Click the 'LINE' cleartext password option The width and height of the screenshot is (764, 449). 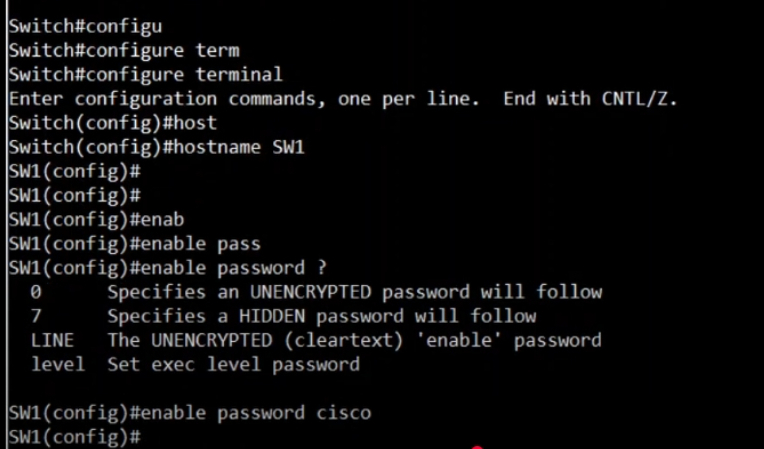pyautogui.click(x=52, y=340)
